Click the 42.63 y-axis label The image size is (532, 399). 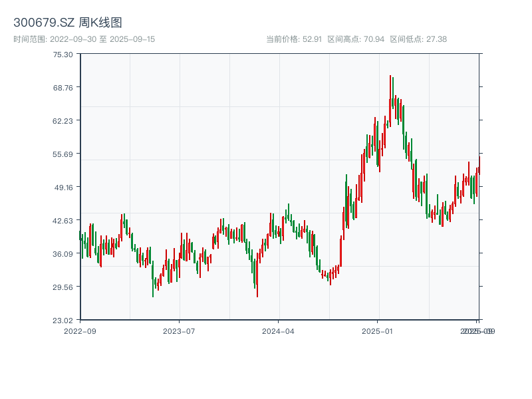point(63,221)
